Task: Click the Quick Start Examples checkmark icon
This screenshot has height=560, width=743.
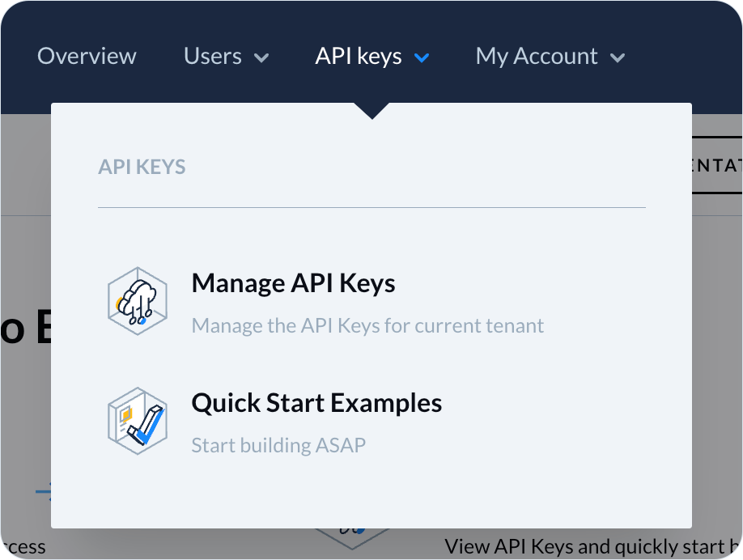Action: pos(138,421)
